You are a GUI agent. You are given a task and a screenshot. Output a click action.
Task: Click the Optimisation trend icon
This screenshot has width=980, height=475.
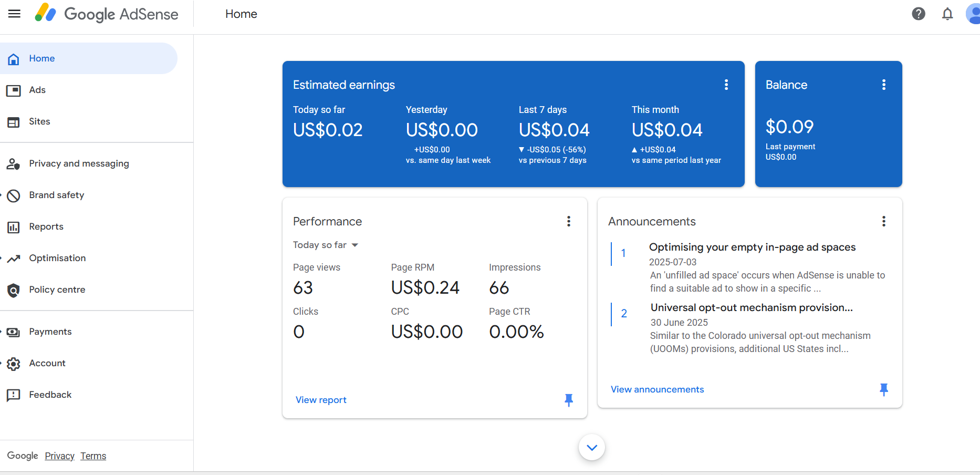pyautogui.click(x=14, y=259)
